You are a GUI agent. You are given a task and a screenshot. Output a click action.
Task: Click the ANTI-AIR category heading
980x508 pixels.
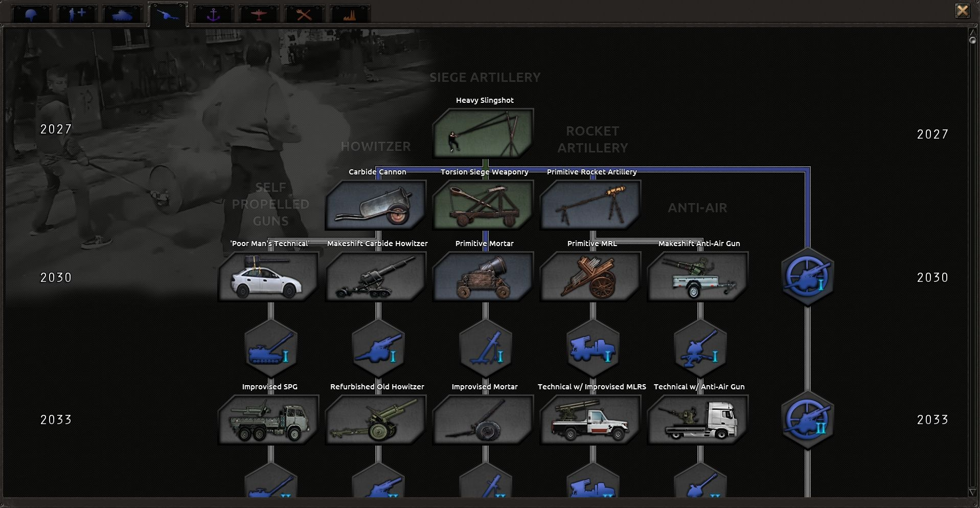coord(697,208)
